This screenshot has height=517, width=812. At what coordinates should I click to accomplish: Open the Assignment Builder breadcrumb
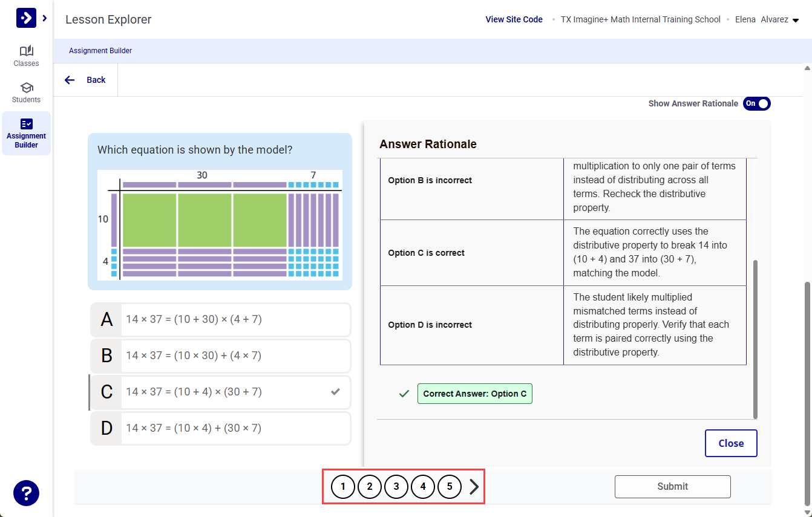[x=100, y=50]
